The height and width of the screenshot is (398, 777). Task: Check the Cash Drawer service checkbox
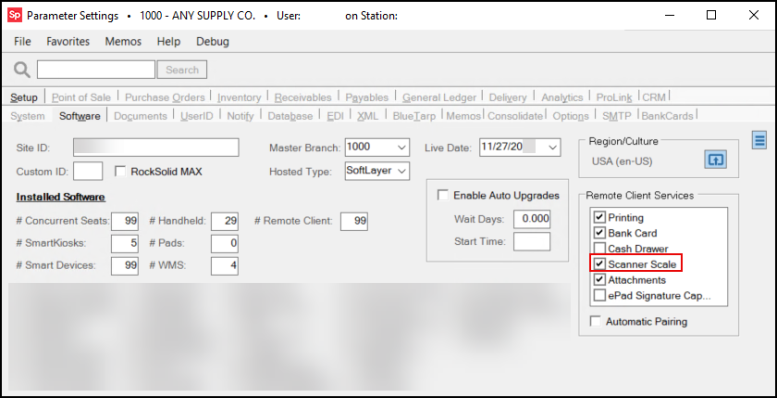[x=600, y=248]
